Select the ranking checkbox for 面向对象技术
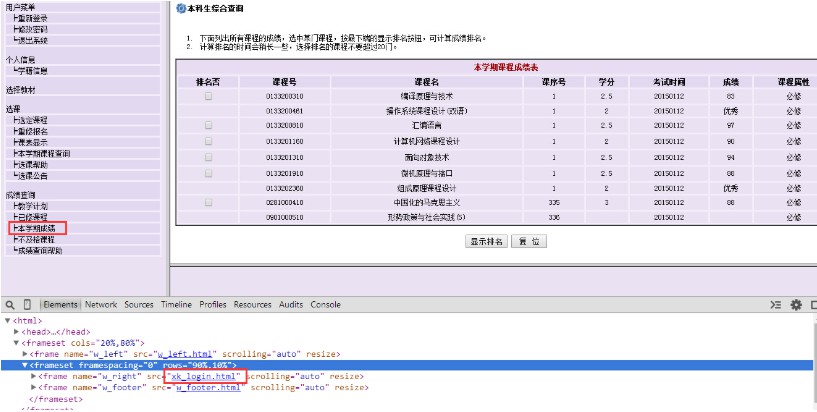817x412 pixels. click(x=208, y=157)
